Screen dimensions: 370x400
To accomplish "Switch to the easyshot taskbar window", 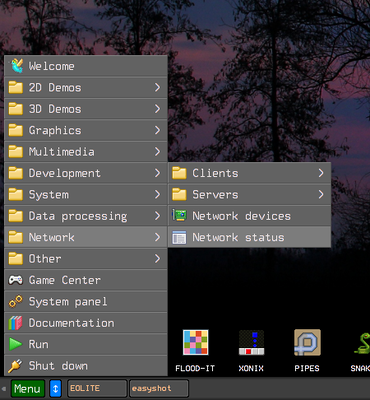I will (159, 389).
